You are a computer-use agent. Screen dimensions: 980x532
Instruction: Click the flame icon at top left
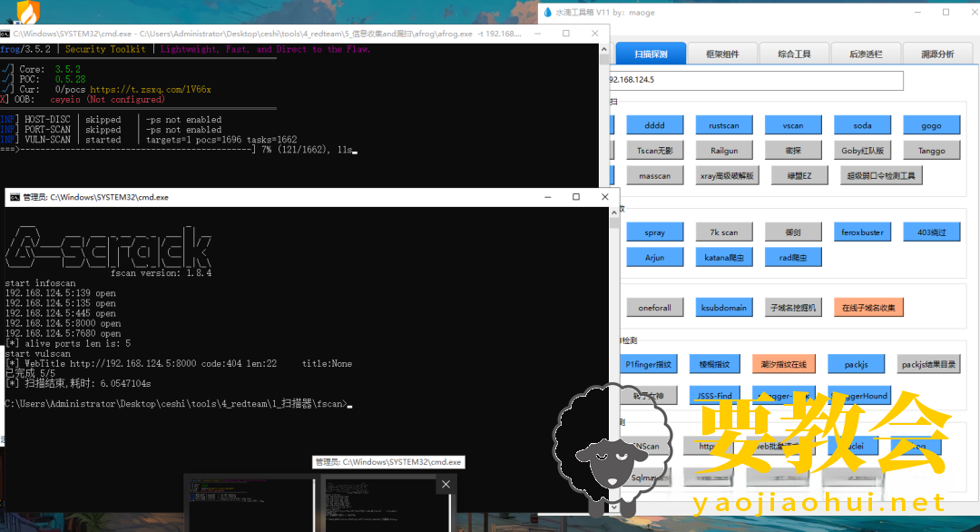27,13
